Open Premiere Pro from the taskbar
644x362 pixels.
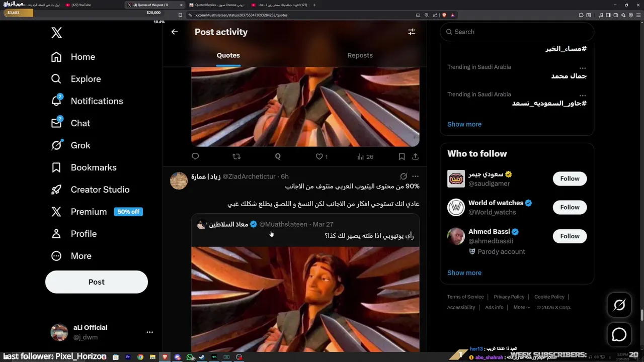[128, 357]
